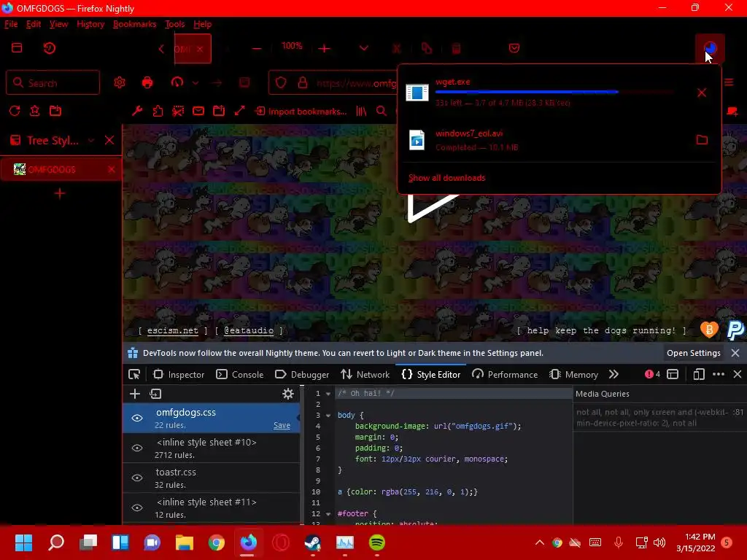Close the OMFGDOGS tab in sidebar
The height and width of the screenshot is (560, 747).
tap(112, 169)
